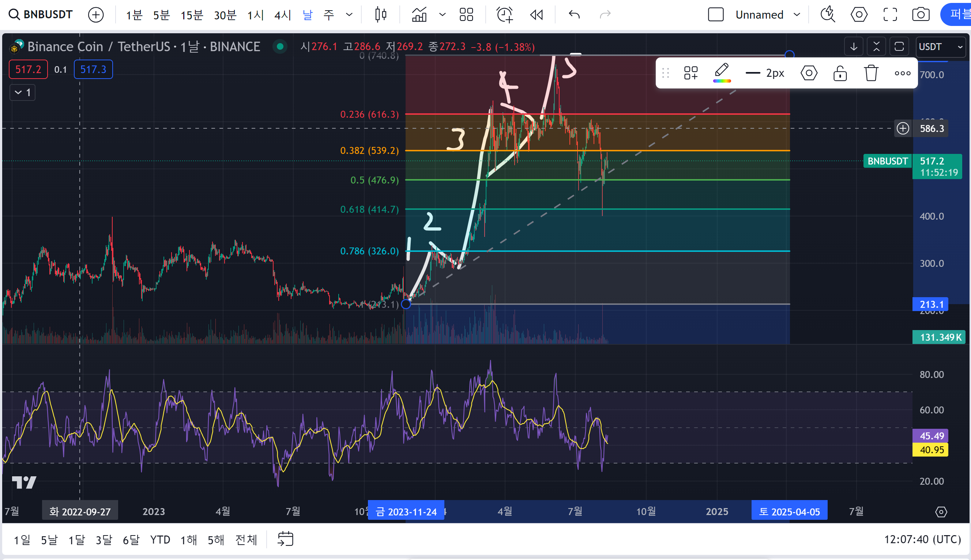Set range to 1해

point(188,540)
